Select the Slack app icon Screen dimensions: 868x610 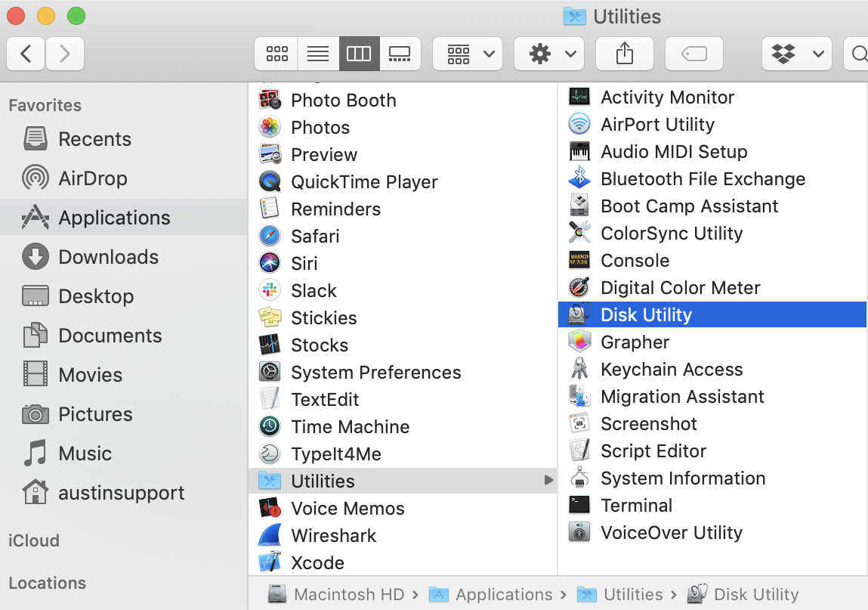tap(270, 290)
